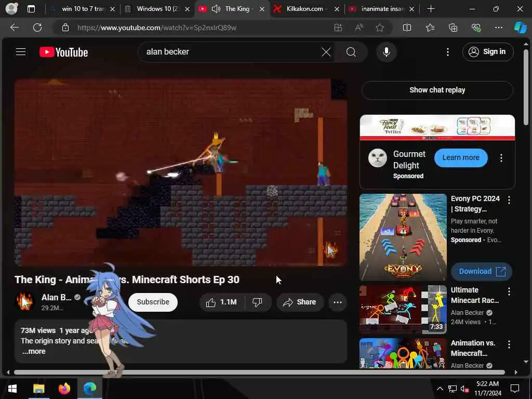Mute the The King tab audio
This screenshot has width=532, height=399.
click(216, 9)
